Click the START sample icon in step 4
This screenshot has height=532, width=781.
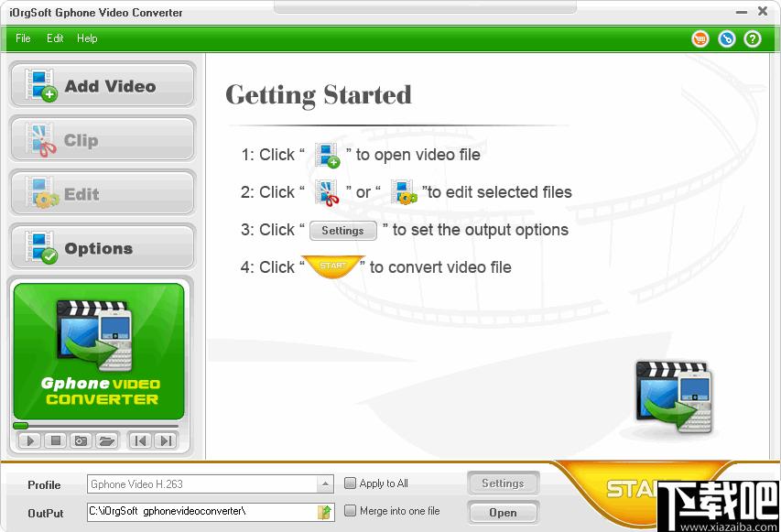coord(332,266)
